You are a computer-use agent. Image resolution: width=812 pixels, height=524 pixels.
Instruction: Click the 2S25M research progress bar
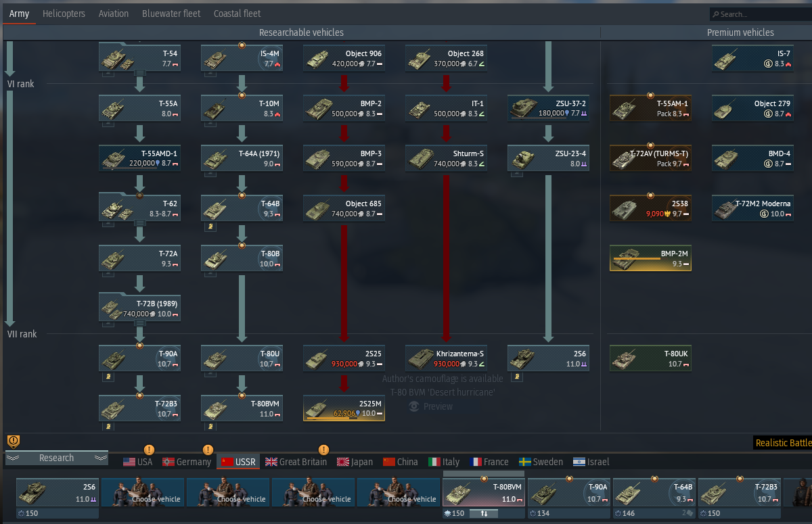point(332,418)
